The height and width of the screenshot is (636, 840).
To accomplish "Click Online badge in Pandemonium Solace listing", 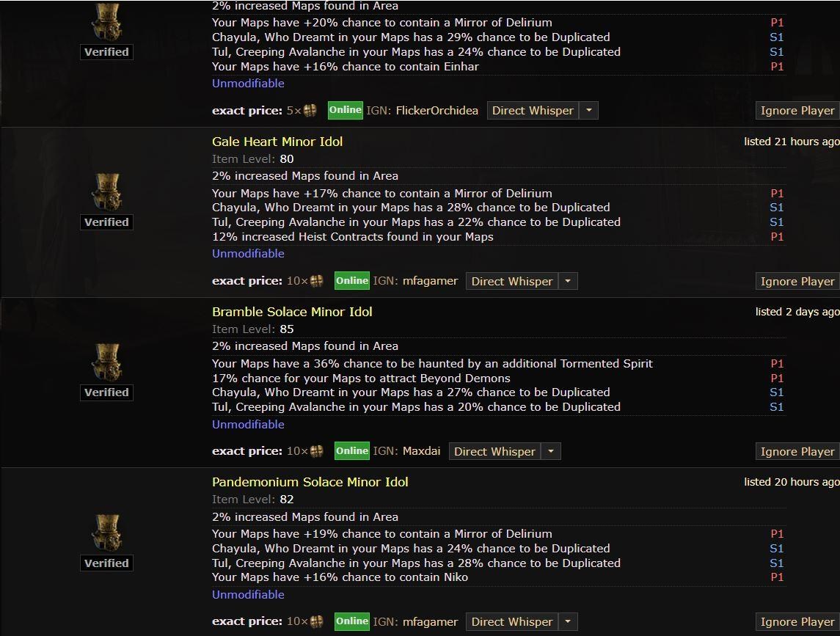I will [x=352, y=621].
